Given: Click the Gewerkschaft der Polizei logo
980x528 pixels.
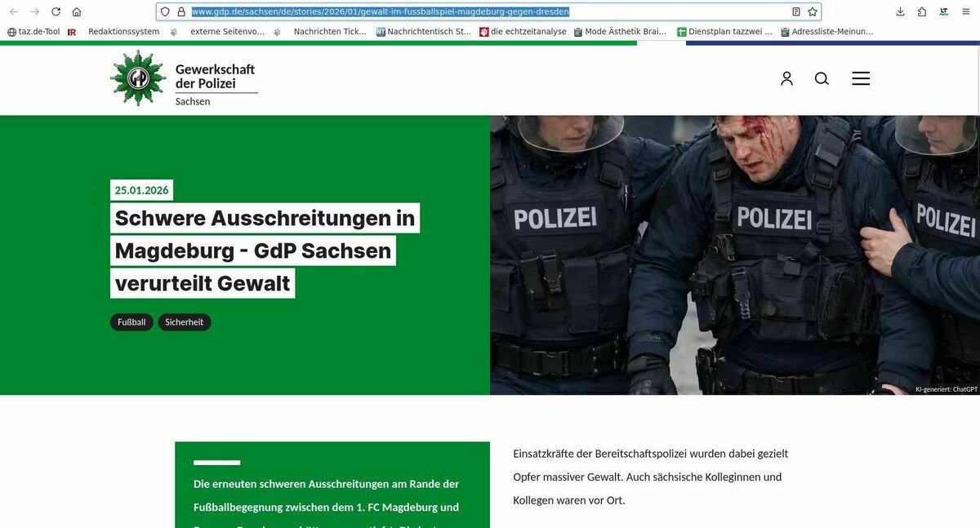Looking at the screenshot, I should (x=184, y=79).
